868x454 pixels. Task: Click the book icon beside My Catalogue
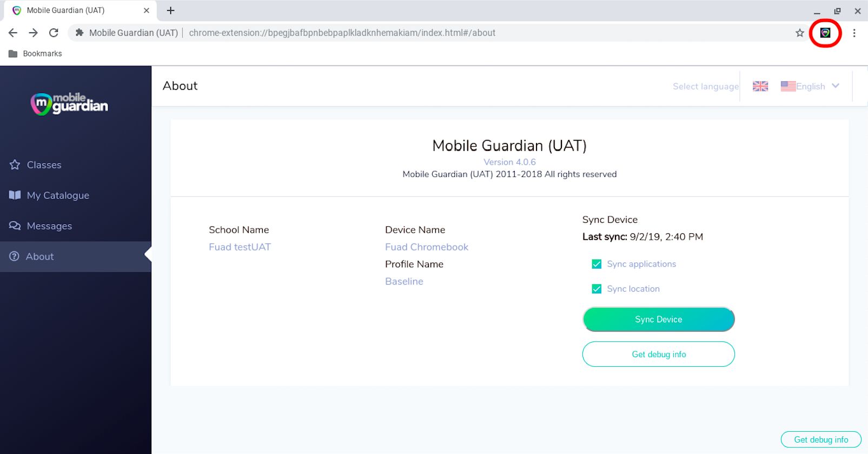point(15,195)
